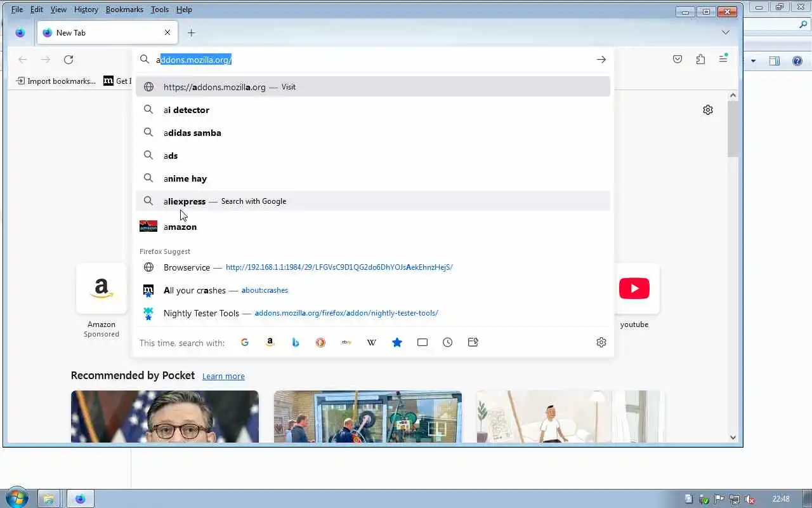The width and height of the screenshot is (812, 508).
Task: Toggle the preview pane icon in background window
Action: (775, 61)
